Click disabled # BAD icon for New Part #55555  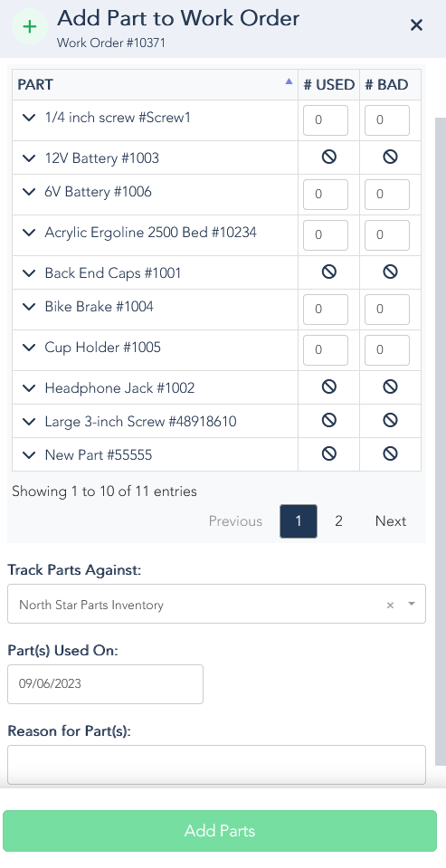coord(390,454)
